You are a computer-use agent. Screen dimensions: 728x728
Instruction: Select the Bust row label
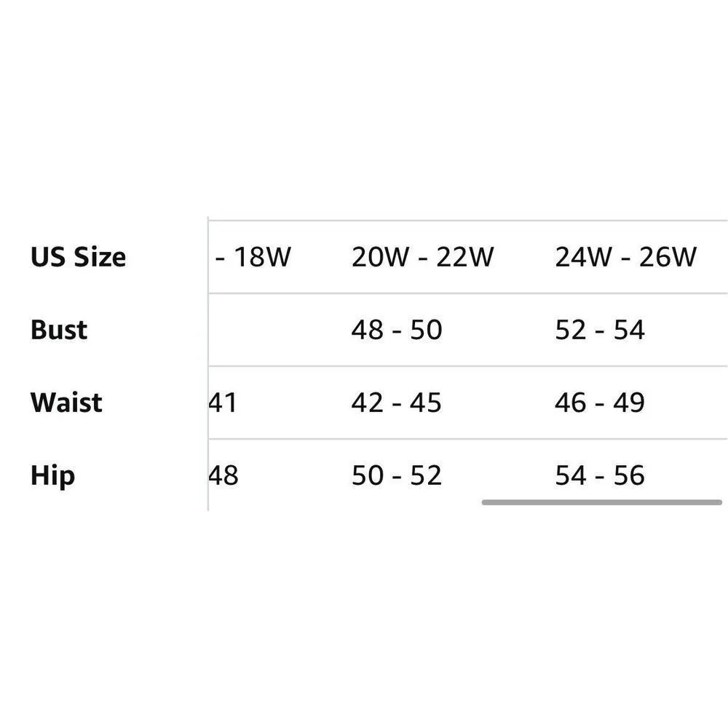click(x=59, y=330)
